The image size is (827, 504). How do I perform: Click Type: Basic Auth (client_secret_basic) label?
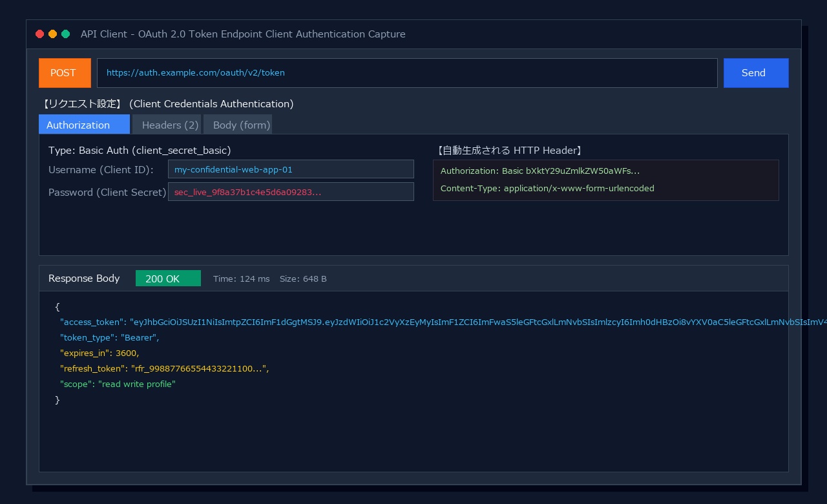coord(140,151)
